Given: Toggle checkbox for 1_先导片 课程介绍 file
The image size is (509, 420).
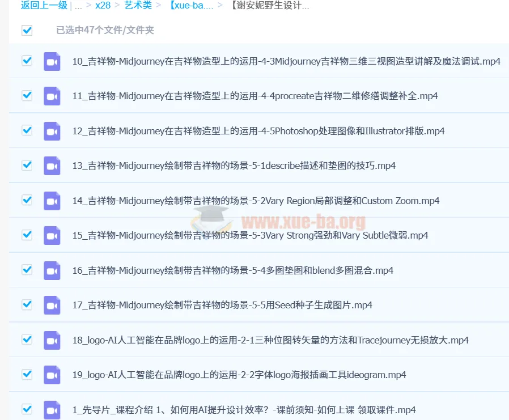Looking at the screenshot, I should pos(27,409).
